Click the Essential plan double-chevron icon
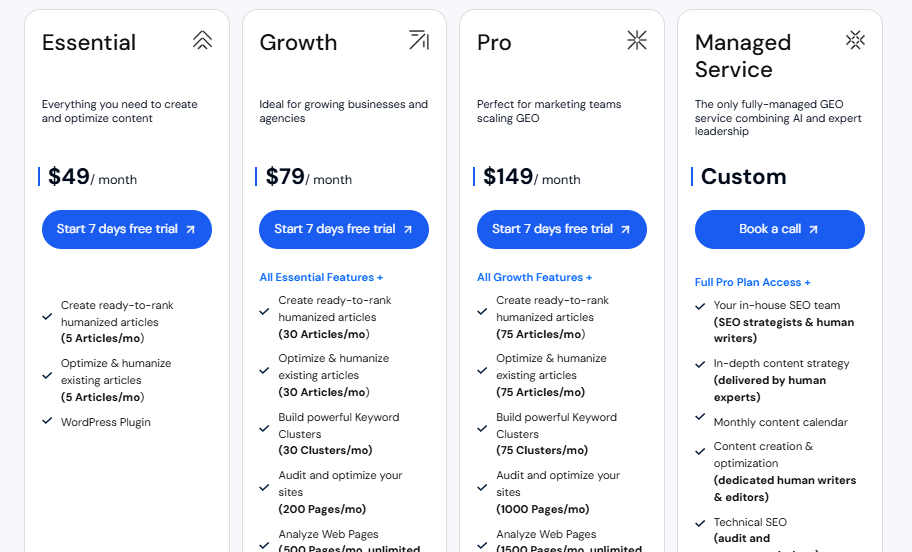Image resolution: width=912 pixels, height=552 pixels. pyautogui.click(x=203, y=40)
